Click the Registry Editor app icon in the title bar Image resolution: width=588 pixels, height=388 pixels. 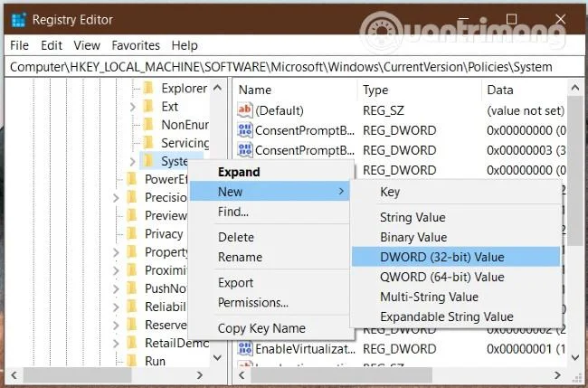pyautogui.click(x=18, y=20)
